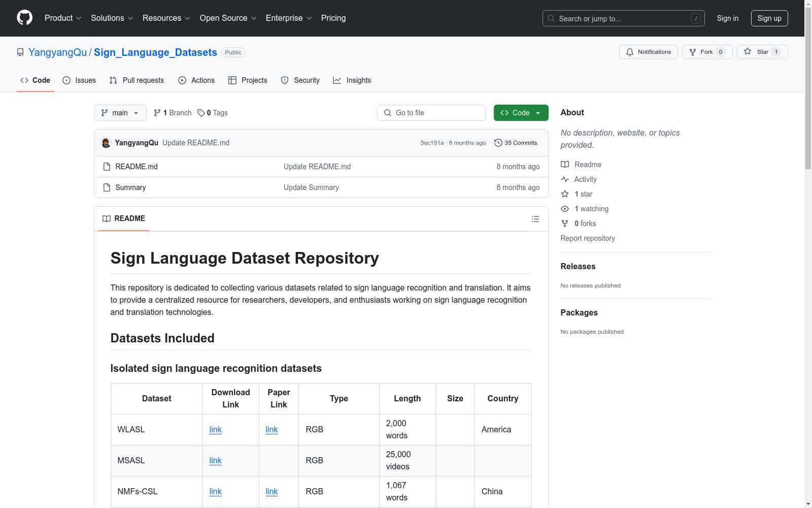
Task: Click the Security shield icon
Action: coord(285,80)
